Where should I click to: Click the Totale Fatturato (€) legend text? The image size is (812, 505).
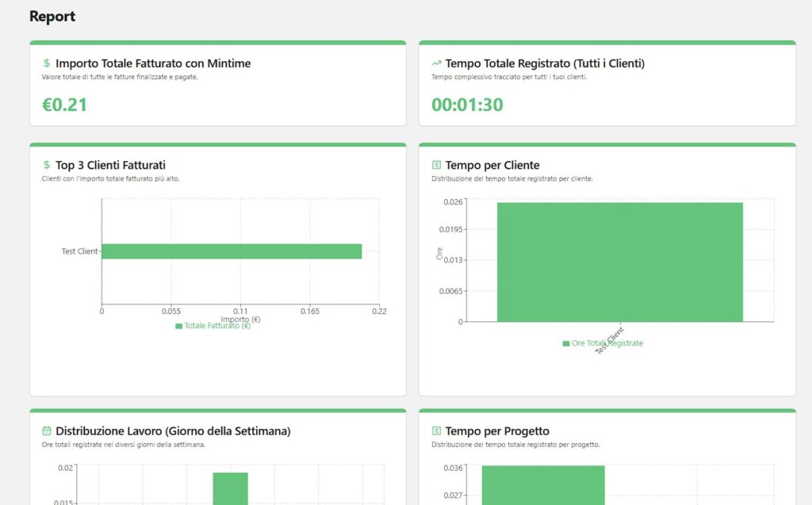(x=217, y=326)
